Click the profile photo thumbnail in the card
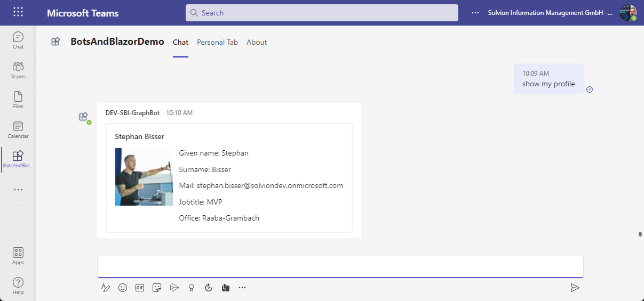Image resolution: width=644 pixels, height=301 pixels. pos(144,177)
